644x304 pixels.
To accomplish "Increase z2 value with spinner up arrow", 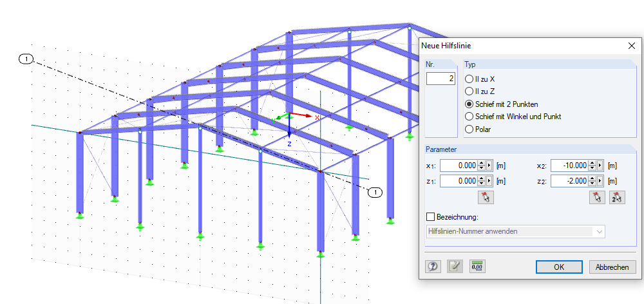I will [592, 178].
